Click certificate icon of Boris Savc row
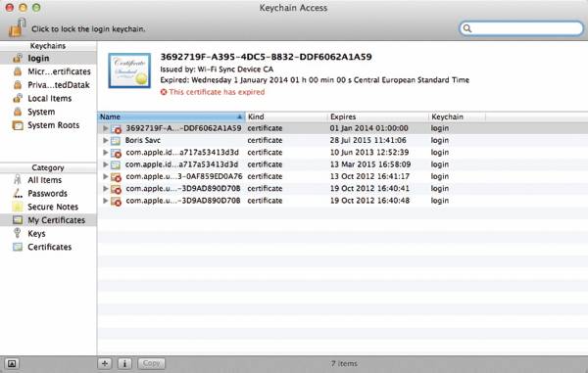This screenshot has width=588, height=373. tap(116, 140)
